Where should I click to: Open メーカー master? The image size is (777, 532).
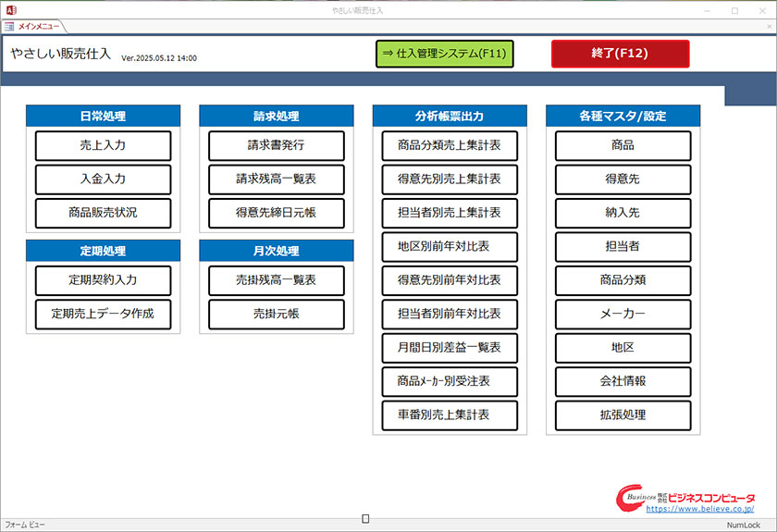point(623,315)
